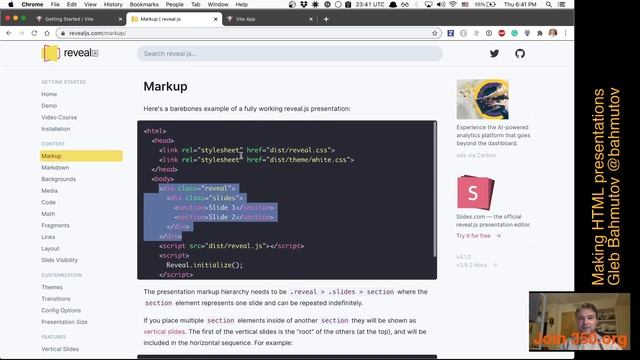Open Chrome's three-dot menu
This screenshot has width=640, height=360.
[565, 33]
